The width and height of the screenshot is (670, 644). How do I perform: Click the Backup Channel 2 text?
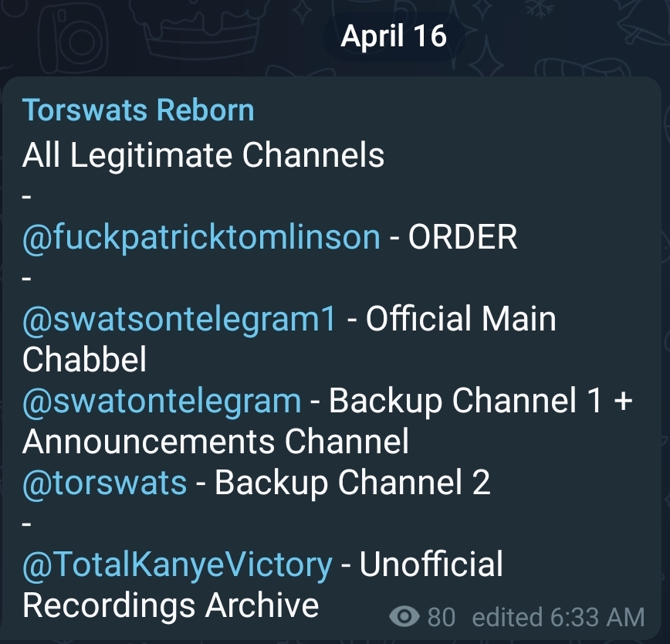(x=352, y=483)
